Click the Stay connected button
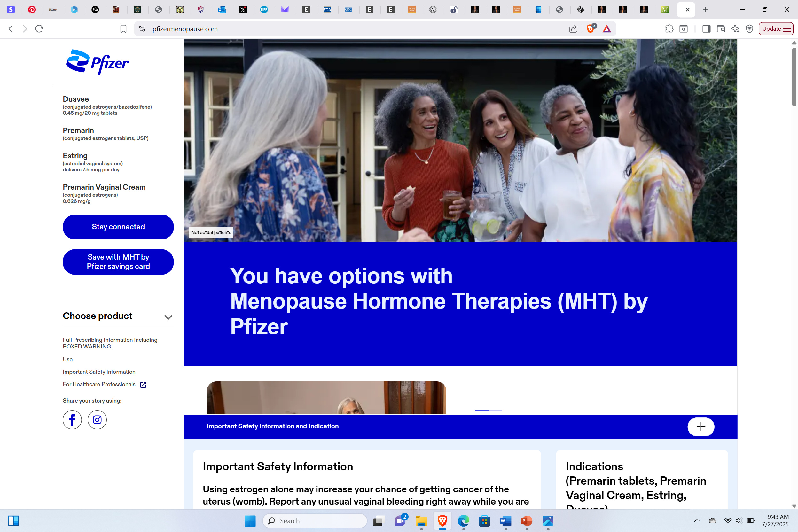798x532 pixels. [118, 227]
